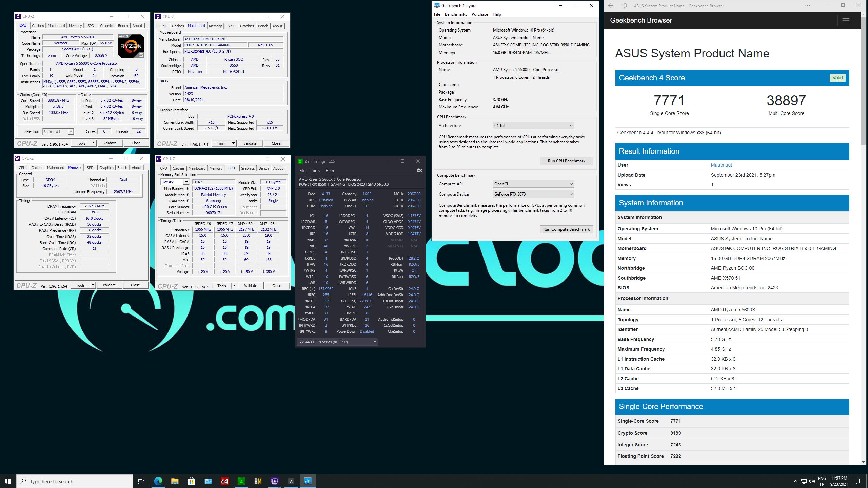Open the Tools menu in ZenTimings
This screenshot has height=488, width=868.
[x=315, y=171]
